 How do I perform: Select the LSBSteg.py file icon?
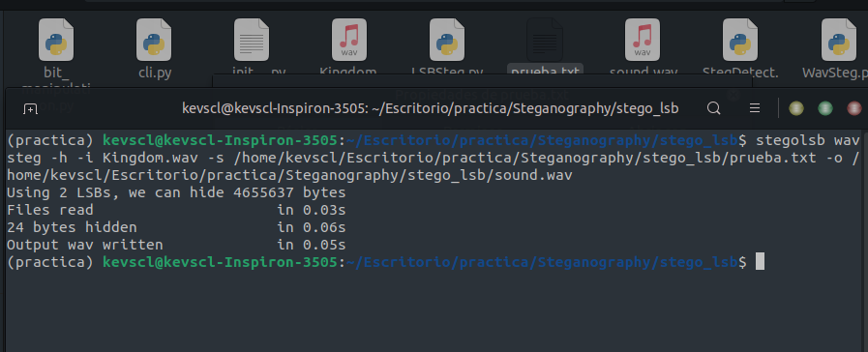pyautogui.click(x=447, y=40)
